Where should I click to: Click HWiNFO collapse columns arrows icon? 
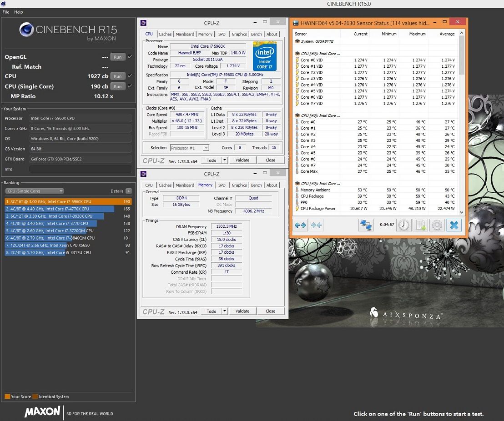(316, 225)
